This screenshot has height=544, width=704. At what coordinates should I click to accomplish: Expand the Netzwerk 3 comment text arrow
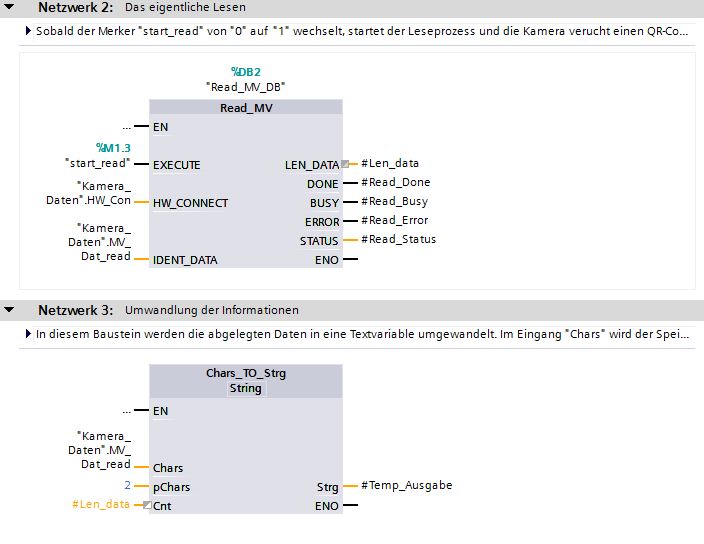pos(28,334)
